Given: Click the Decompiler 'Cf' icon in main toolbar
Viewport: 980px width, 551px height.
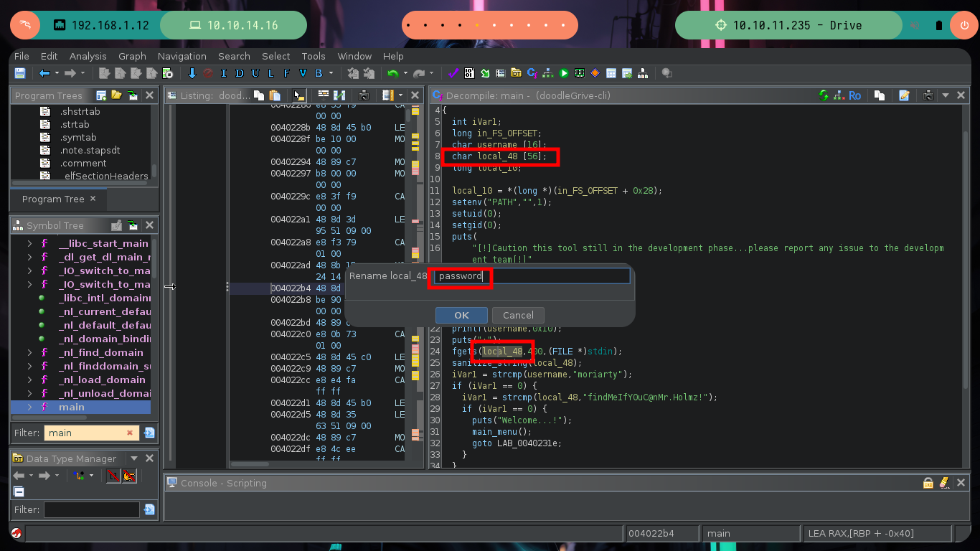Looking at the screenshot, I should pyautogui.click(x=532, y=73).
